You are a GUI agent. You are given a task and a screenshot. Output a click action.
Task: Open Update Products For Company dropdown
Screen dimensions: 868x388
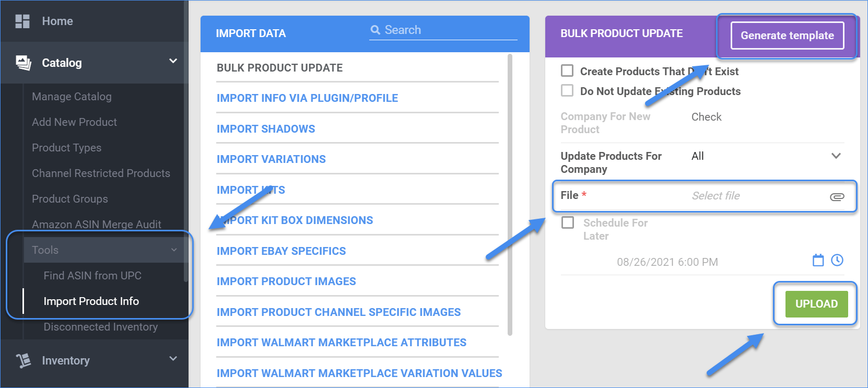(x=836, y=156)
